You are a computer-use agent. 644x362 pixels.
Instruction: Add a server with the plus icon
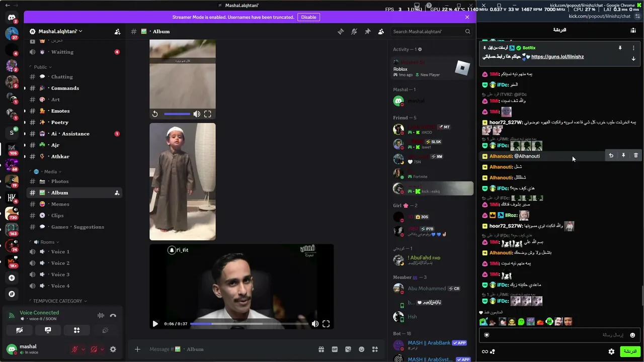click(12, 278)
